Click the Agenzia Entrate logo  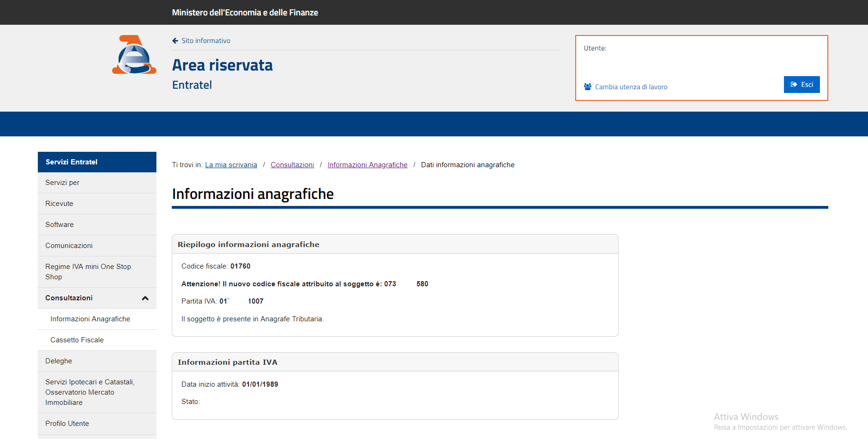[x=134, y=55]
